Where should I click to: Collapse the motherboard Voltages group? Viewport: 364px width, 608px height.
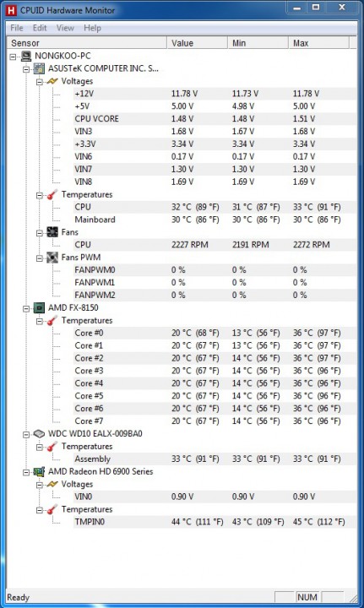coord(39,82)
